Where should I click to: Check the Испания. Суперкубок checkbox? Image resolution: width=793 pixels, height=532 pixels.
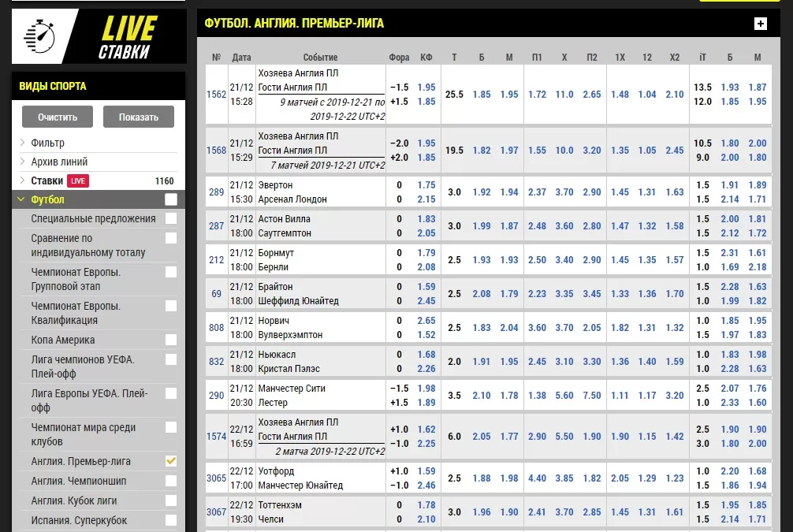coord(171,520)
